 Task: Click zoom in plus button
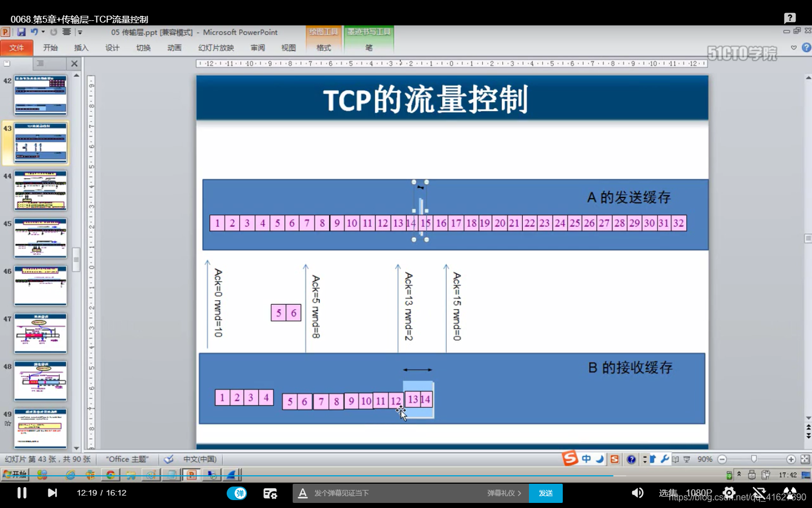pos(791,459)
